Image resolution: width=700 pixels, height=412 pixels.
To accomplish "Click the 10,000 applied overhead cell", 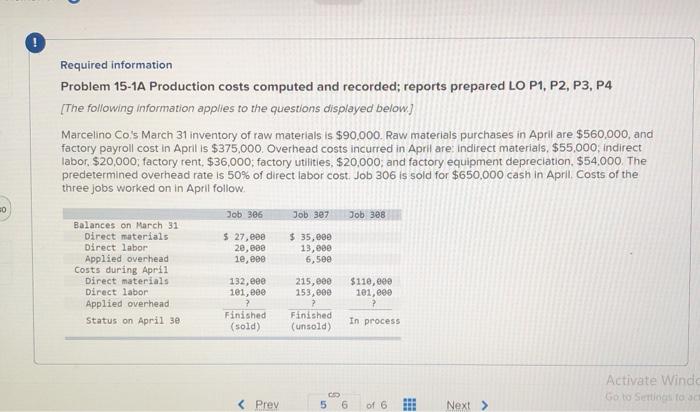I will [250, 259].
